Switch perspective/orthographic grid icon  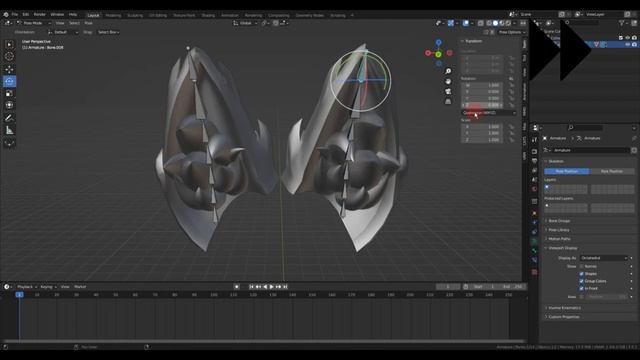click(448, 101)
